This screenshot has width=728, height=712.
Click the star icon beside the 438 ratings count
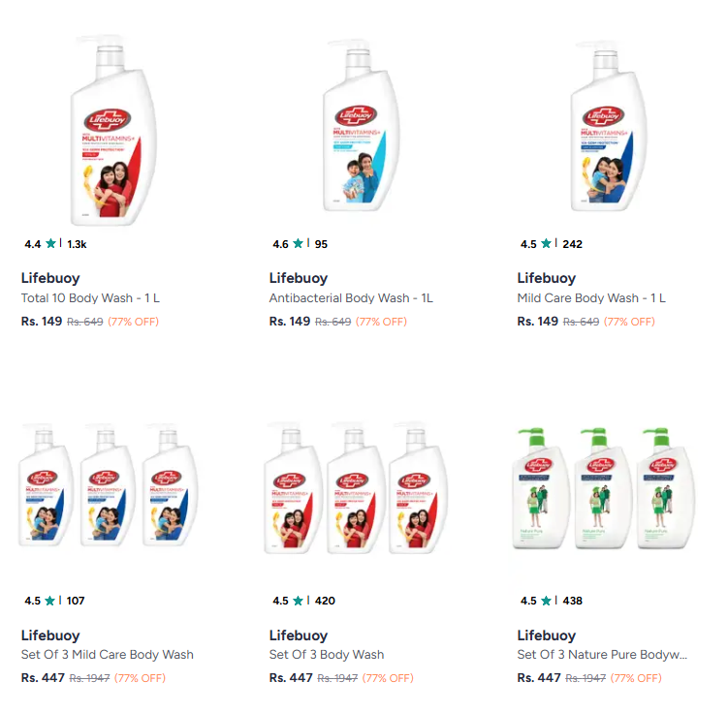tap(547, 601)
